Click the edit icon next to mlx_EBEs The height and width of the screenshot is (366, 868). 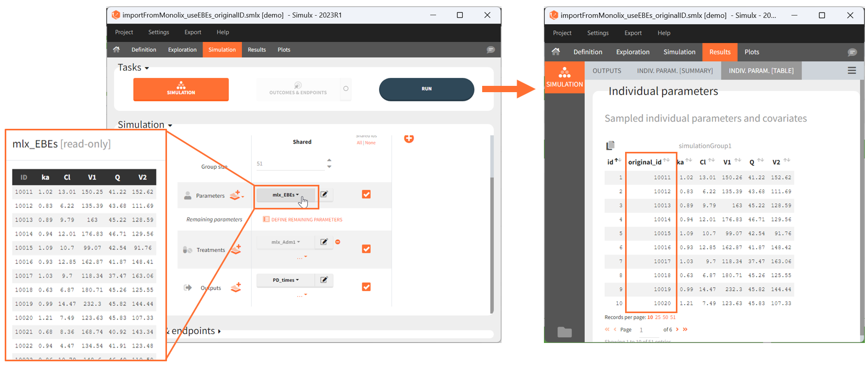324,194
